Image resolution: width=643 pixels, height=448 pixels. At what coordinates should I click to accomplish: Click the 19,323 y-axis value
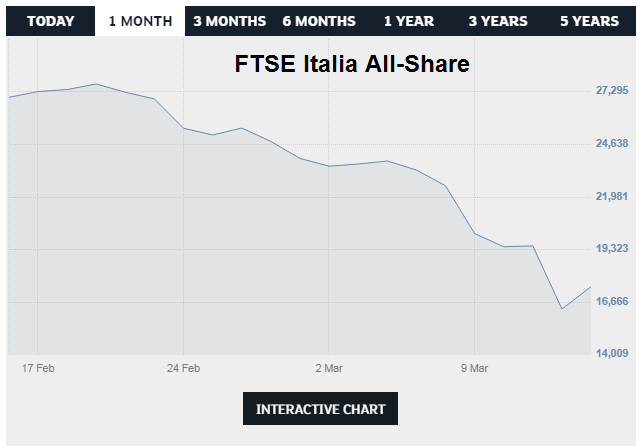coord(611,248)
